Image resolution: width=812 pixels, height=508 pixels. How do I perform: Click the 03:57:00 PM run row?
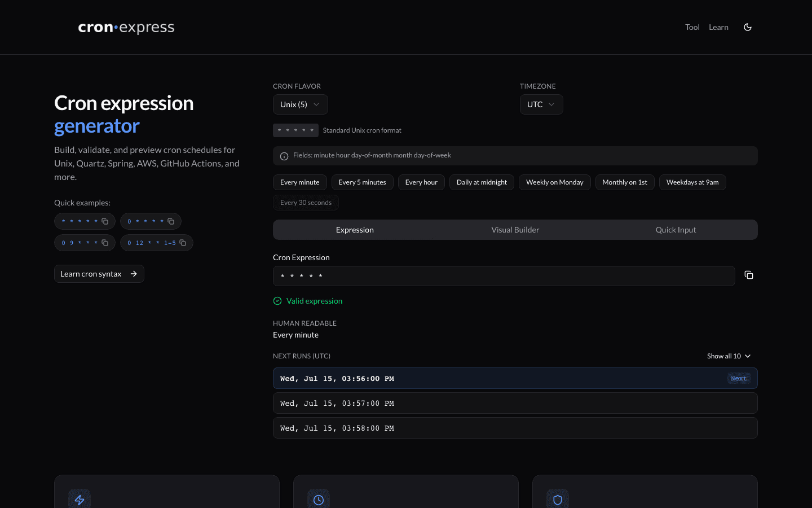(x=515, y=403)
